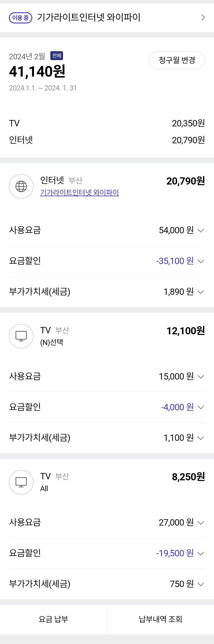
Task: Click the TV monitor icon for All plan
Action: [21, 482]
